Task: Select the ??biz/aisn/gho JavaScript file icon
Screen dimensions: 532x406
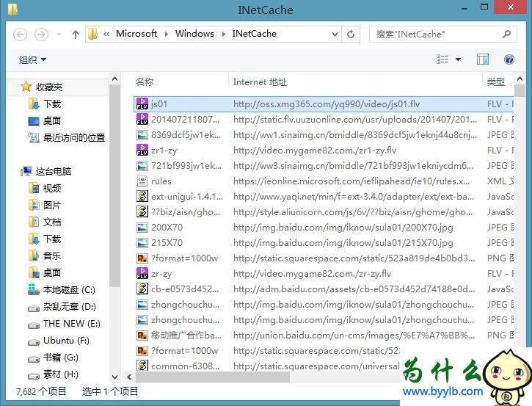Action: coord(142,212)
